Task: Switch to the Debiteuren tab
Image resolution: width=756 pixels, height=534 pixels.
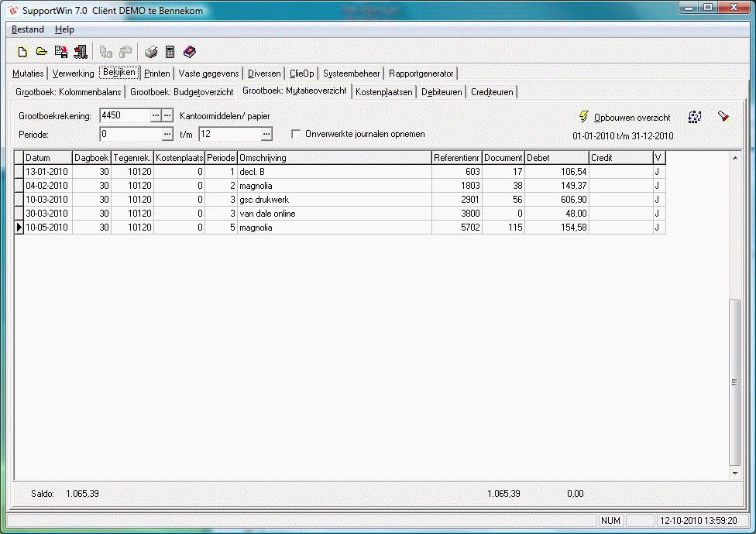Action: 442,92
